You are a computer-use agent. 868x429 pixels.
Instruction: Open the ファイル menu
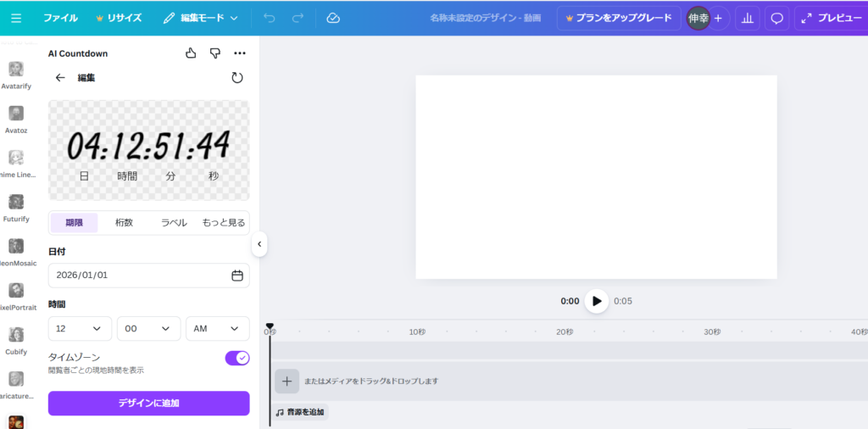click(60, 18)
